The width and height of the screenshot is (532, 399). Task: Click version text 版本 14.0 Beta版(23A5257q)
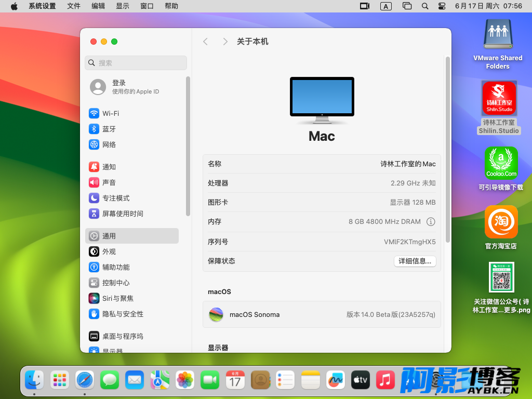391,314
